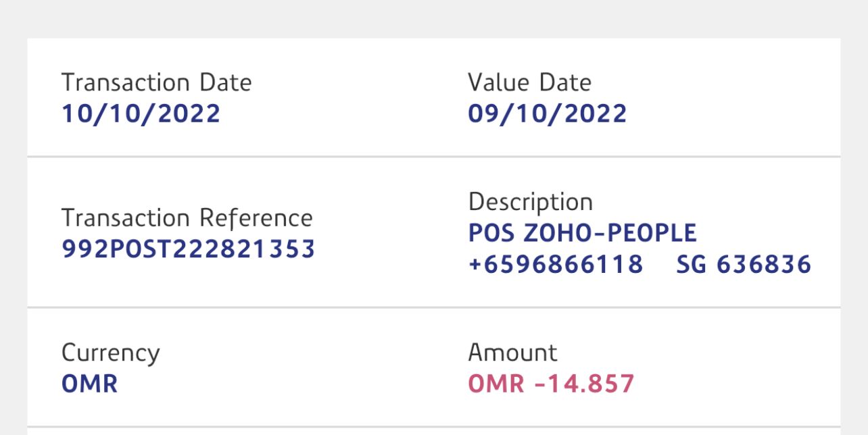This screenshot has height=435, width=868.
Task: Click the Value Date label
Action: (529, 82)
